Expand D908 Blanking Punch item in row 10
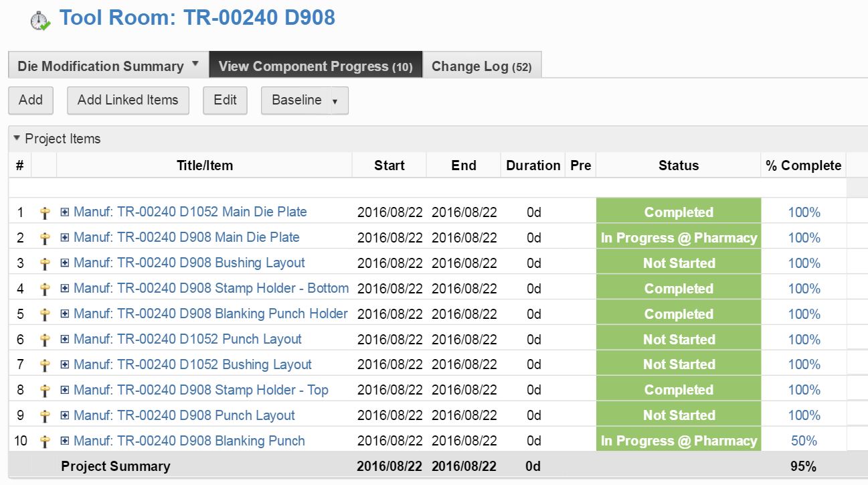 (65, 441)
